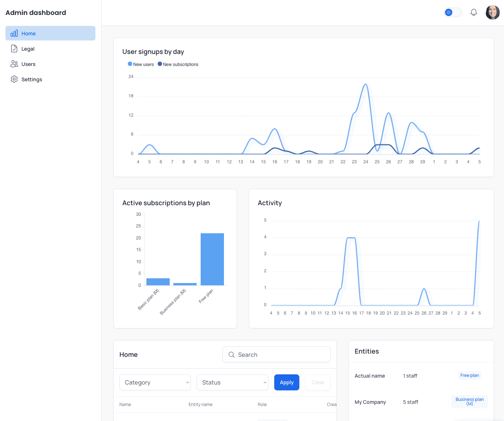Click the magnifier icon in the search box

coord(232,354)
